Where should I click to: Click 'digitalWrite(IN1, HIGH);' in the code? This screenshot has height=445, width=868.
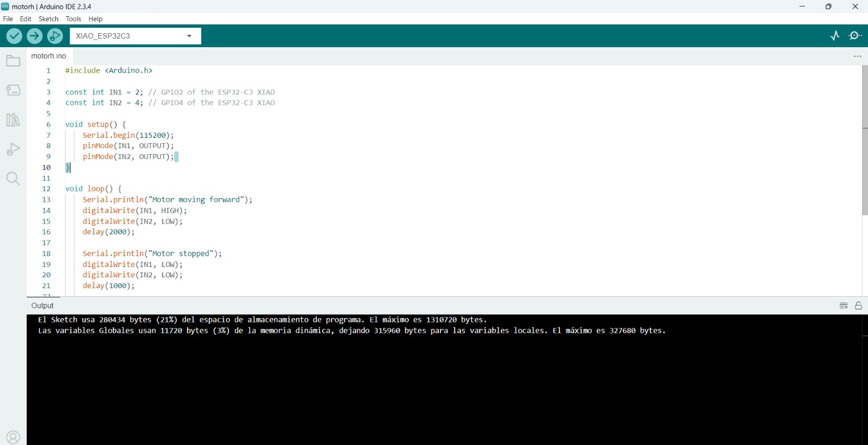pos(135,211)
